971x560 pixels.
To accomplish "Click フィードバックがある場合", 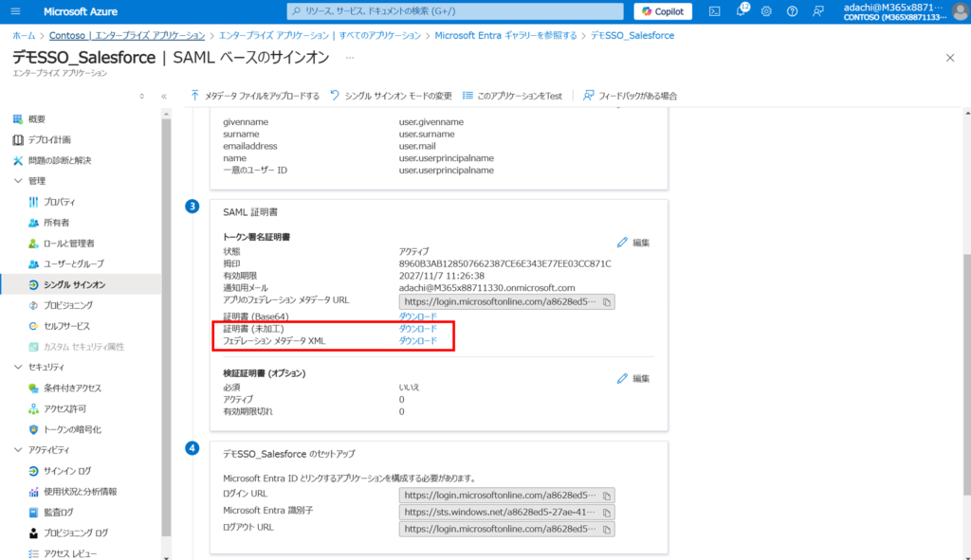I will click(x=630, y=96).
